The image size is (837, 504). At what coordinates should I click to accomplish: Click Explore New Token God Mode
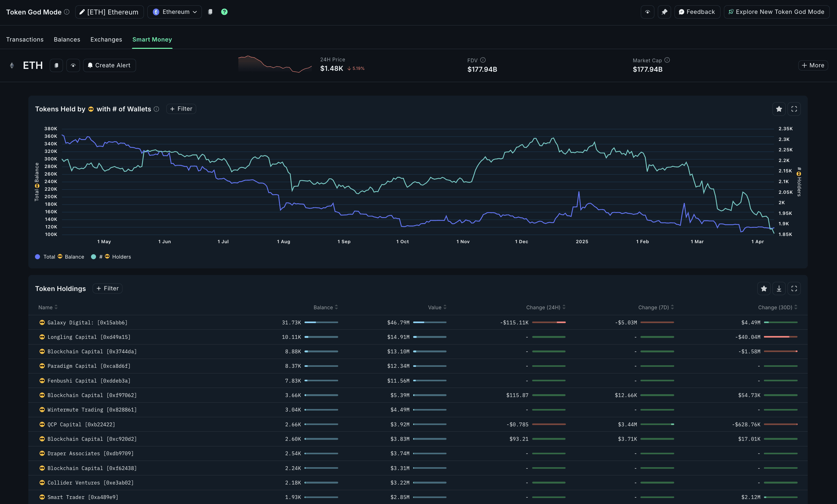[x=776, y=12]
